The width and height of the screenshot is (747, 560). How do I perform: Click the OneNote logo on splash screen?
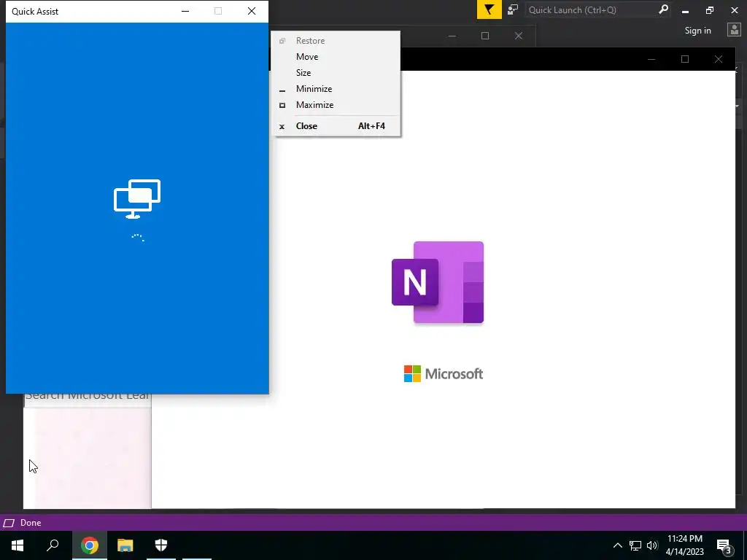pyautogui.click(x=438, y=282)
